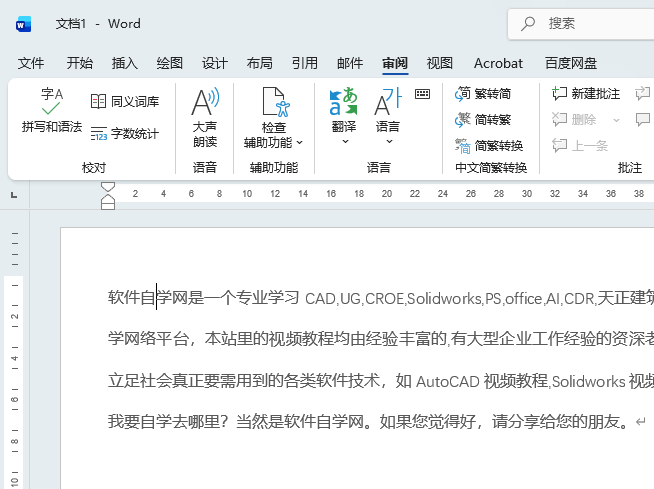Click the next comment icon beside 新建批注
The width and height of the screenshot is (654, 489).
point(643,93)
